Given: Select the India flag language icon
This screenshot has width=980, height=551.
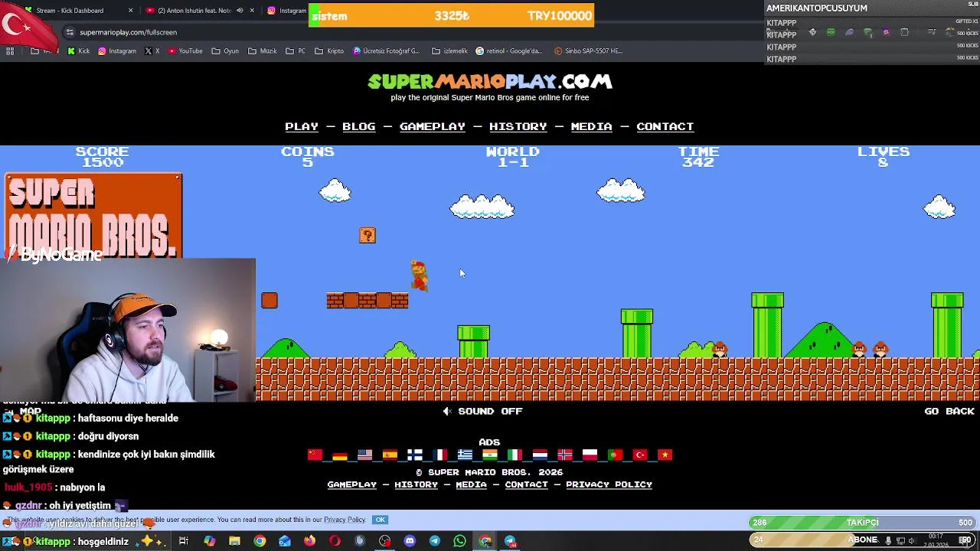Looking at the screenshot, I should [x=490, y=455].
